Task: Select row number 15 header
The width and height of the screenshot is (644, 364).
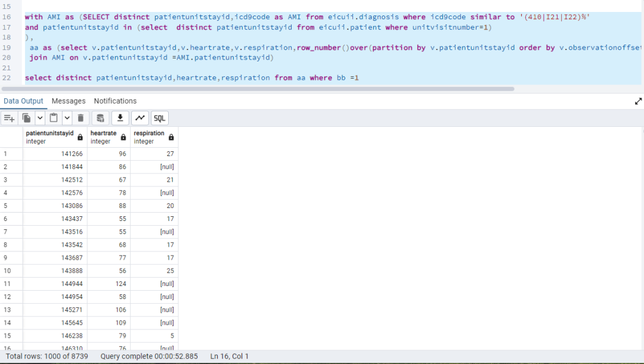Action: pos(11,335)
